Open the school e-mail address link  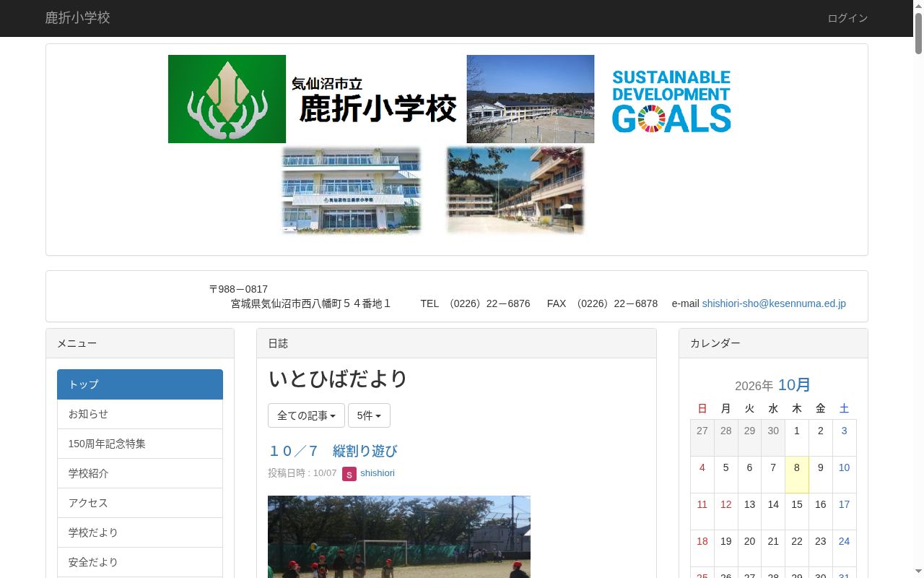click(774, 303)
